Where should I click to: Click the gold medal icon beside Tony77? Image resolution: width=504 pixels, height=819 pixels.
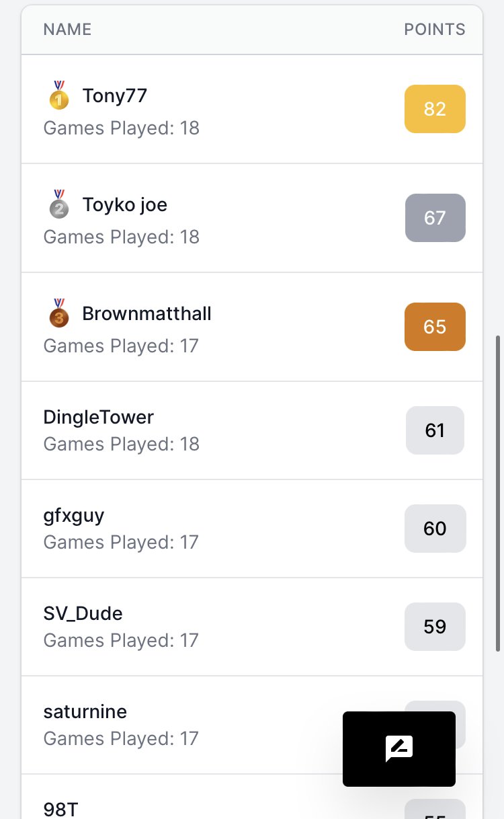coord(59,95)
